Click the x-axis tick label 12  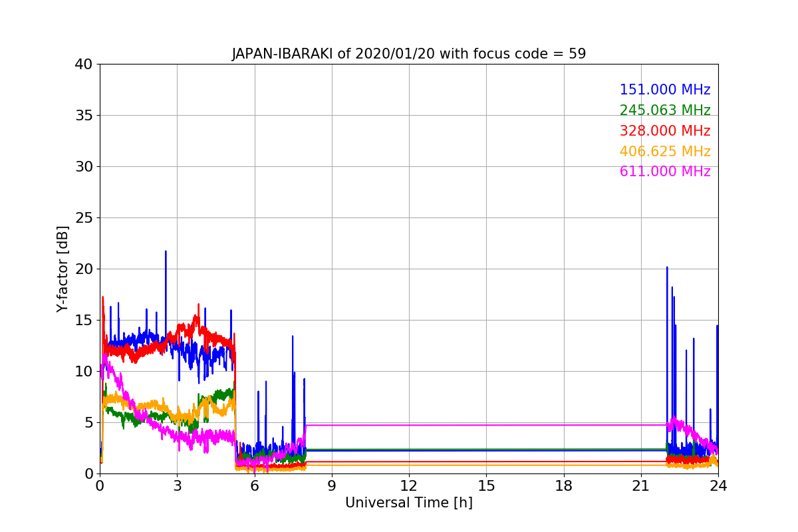pos(409,485)
